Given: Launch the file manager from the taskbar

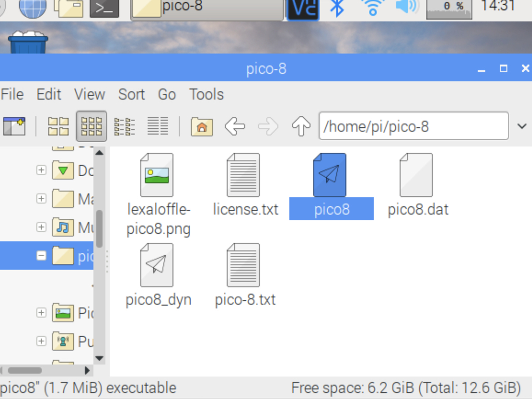Looking at the screenshot, I should [x=69, y=8].
